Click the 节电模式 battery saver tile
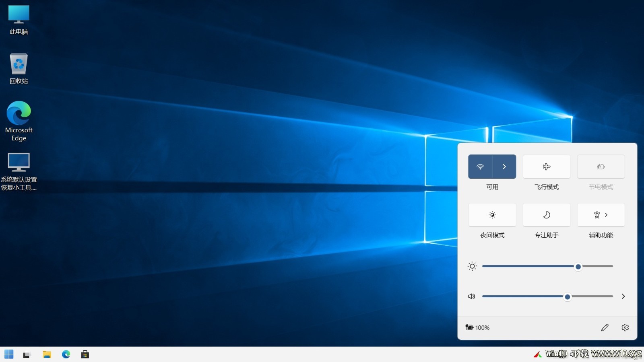 tap(601, 167)
